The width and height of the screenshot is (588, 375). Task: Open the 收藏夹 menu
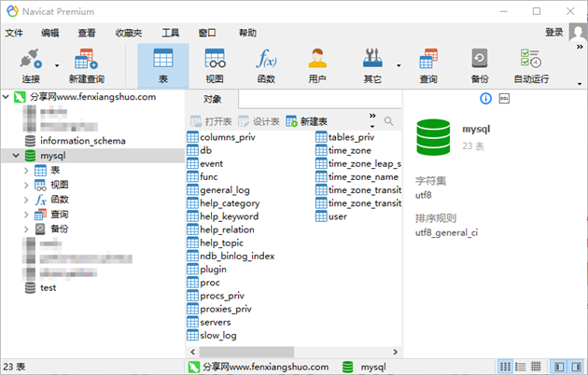(x=129, y=33)
